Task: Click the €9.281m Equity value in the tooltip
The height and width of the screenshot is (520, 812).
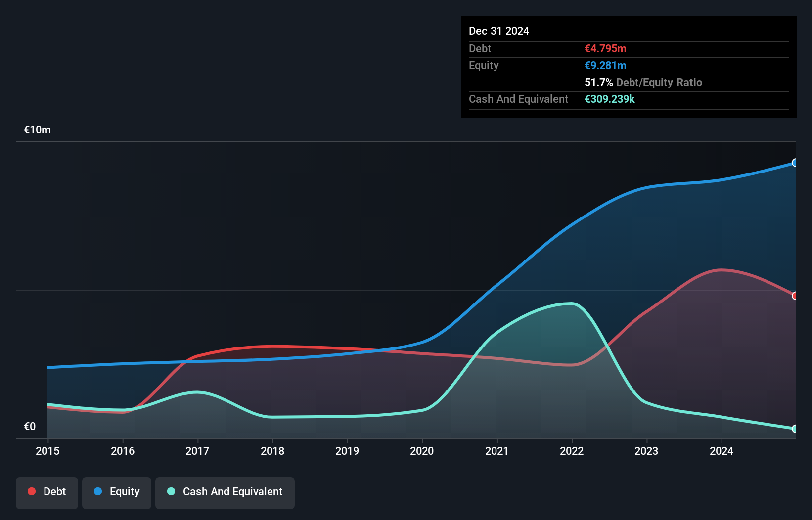Action: (605, 65)
